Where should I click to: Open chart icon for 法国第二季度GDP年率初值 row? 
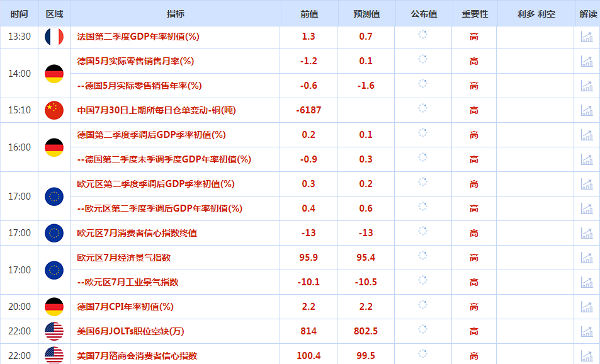pyautogui.click(x=587, y=37)
